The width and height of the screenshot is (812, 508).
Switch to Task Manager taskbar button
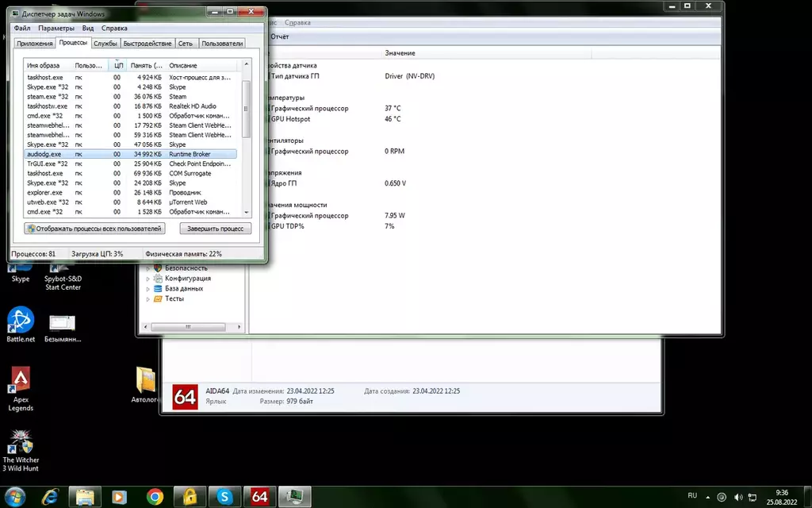tap(295, 497)
